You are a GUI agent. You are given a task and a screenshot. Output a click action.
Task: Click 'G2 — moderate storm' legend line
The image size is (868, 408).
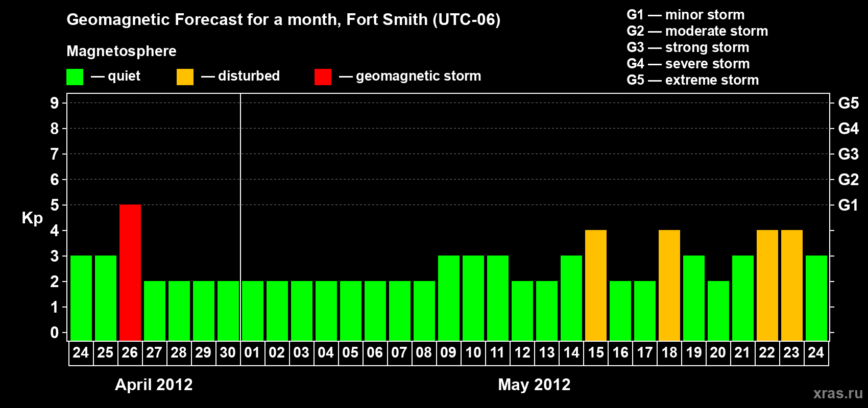697,31
